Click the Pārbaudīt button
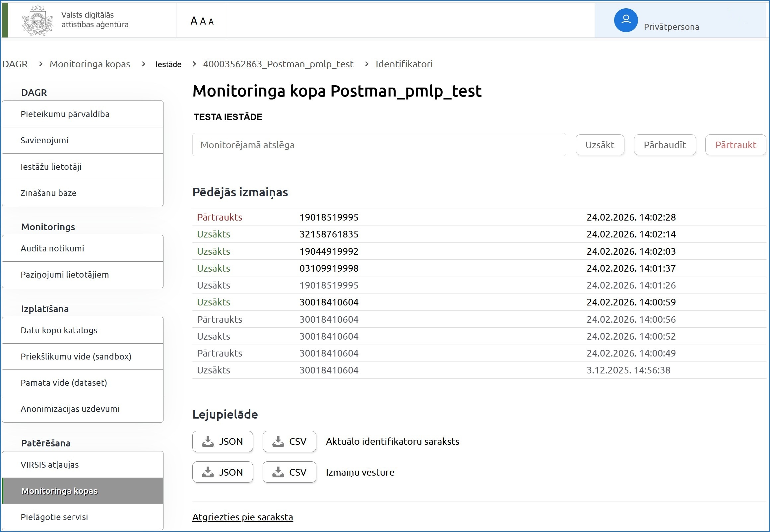Screen dimensions: 770x532 click(x=665, y=145)
